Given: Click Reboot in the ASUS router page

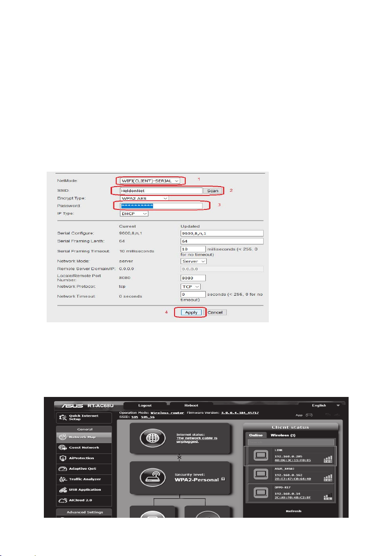Looking at the screenshot, I should (191, 405).
